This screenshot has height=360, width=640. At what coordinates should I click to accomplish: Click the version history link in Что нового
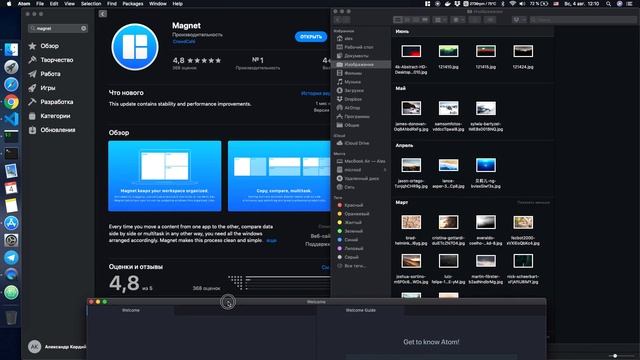(x=316, y=93)
